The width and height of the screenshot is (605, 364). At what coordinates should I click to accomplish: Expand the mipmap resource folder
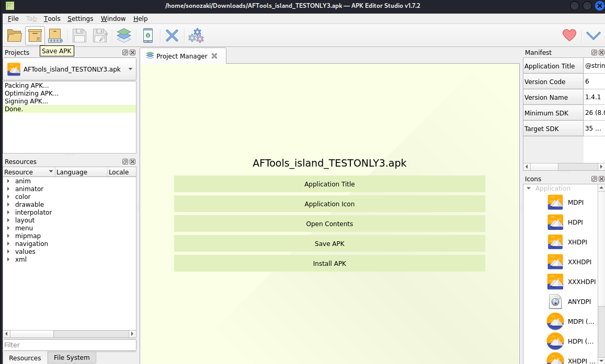coord(8,236)
